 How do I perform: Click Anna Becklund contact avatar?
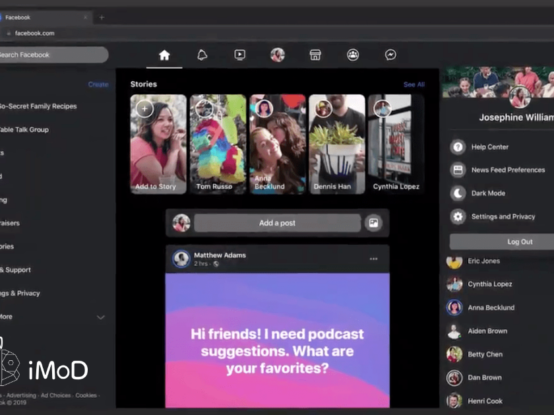454,307
